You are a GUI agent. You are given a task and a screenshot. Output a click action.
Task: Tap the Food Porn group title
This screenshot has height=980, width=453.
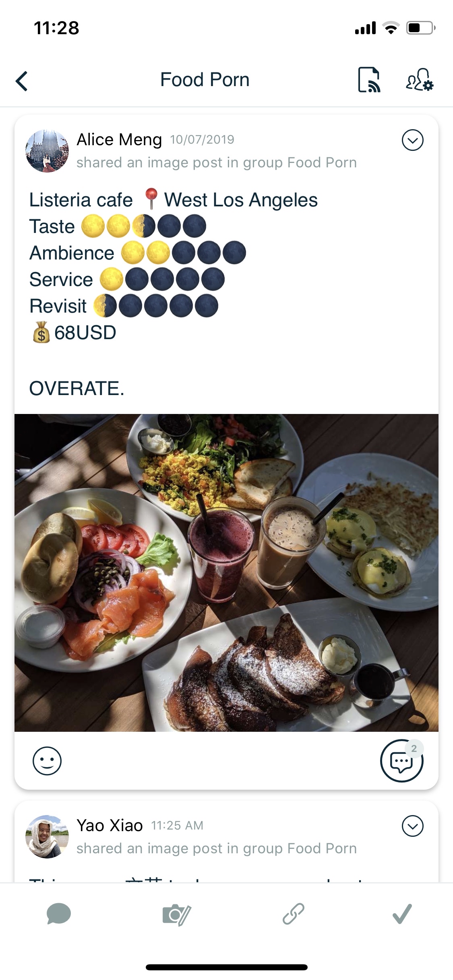(205, 80)
